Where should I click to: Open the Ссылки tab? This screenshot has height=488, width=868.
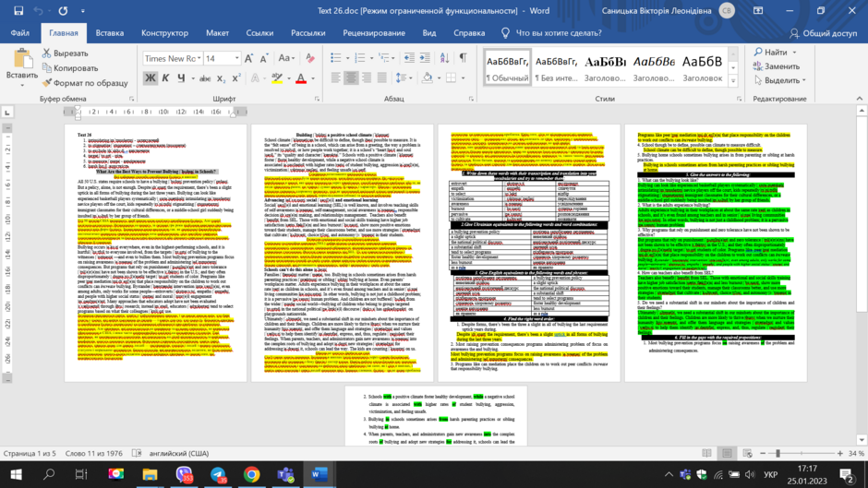[259, 33]
